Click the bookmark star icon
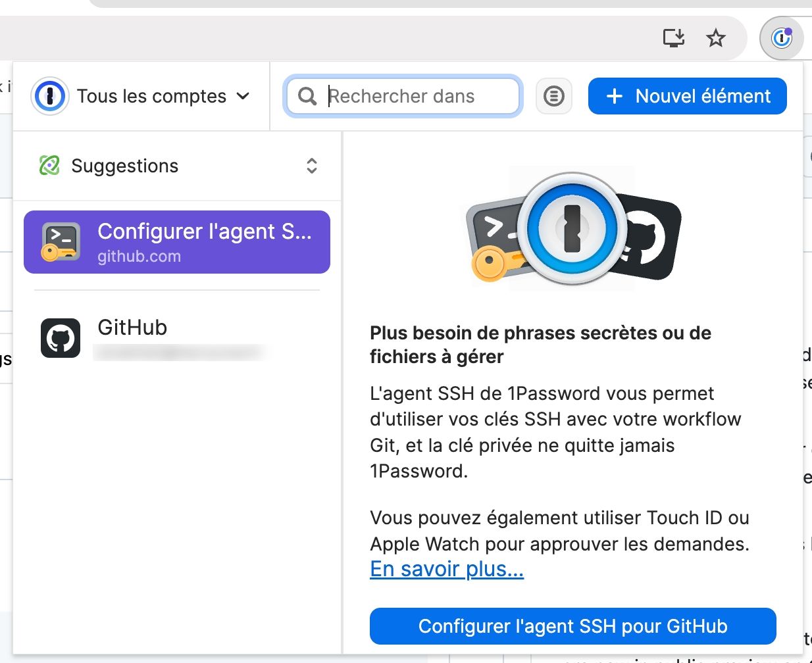This screenshot has height=663, width=812. (715, 38)
